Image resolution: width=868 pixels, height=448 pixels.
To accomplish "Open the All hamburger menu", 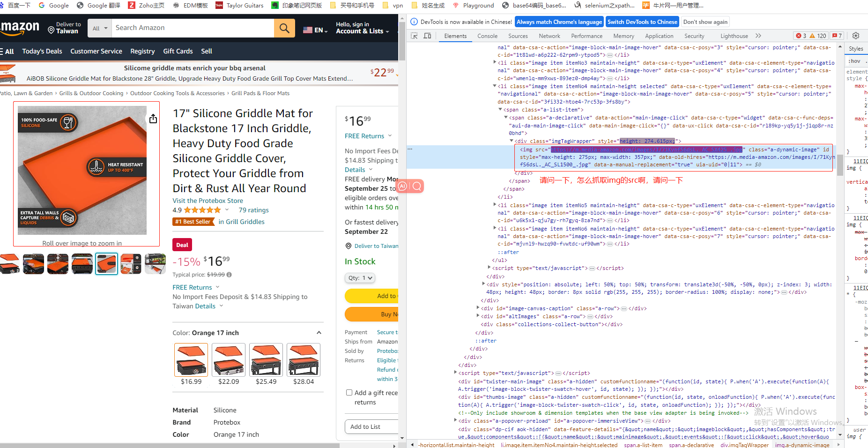I will pos(7,51).
